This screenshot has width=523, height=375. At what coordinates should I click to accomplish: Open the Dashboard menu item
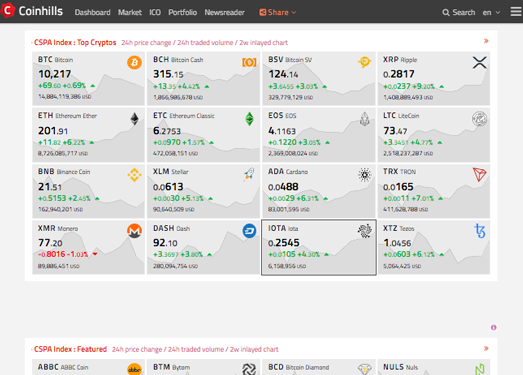point(92,12)
